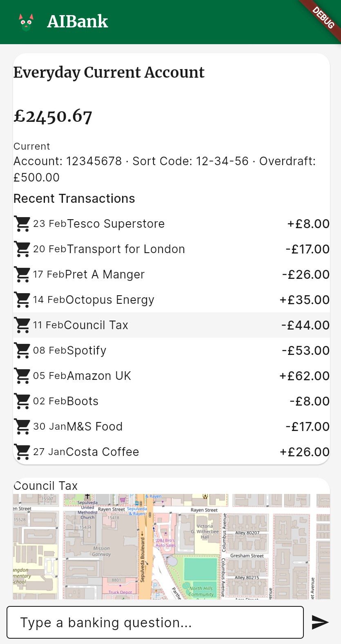Open the Pret A Manger transaction row
341x644 pixels.
pos(172,274)
